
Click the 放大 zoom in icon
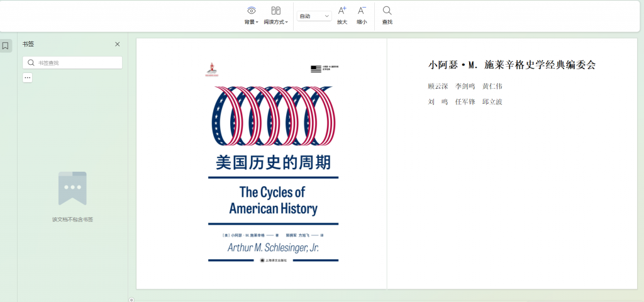pyautogui.click(x=342, y=11)
